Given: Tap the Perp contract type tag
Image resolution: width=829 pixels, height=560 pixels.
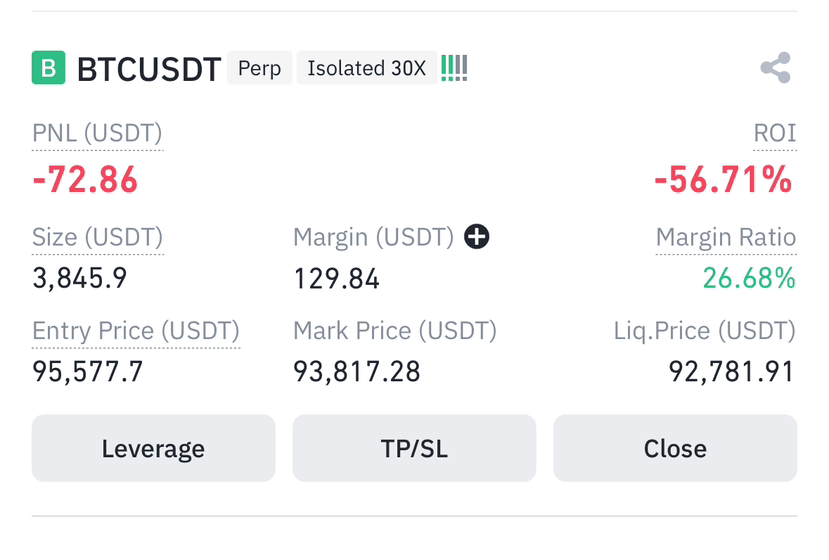Looking at the screenshot, I should pyautogui.click(x=259, y=68).
